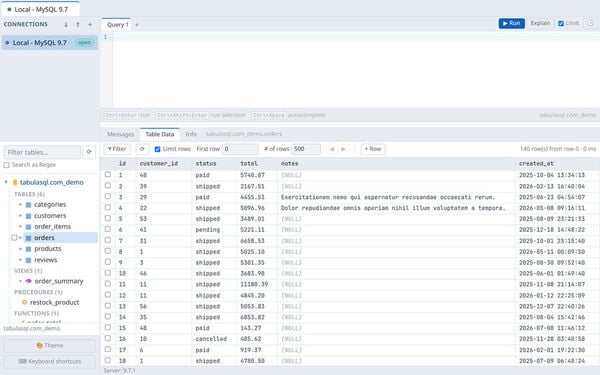Select row checkbox for id 11
The height and width of the screenshot is (375, 600).
pyautogui.click(x=108, y=284)
